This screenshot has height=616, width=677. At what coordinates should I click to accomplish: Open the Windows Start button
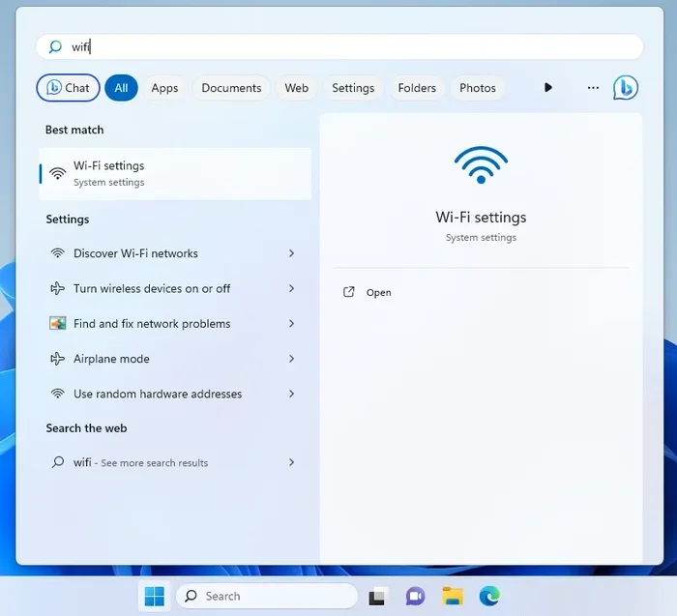pos(154,596)
